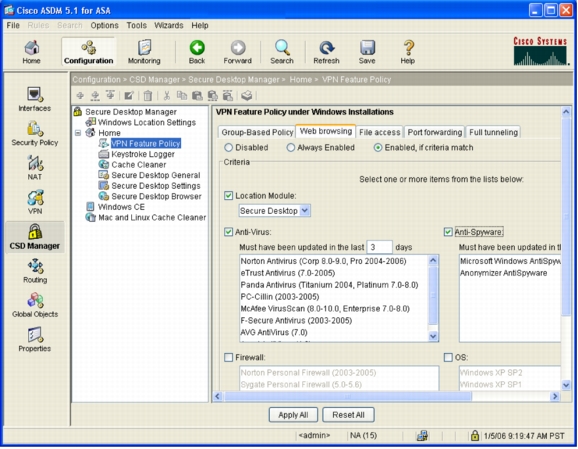Click the Edit pencil toolbar icon
This screenshot has height=449, width=578.
click(x=128, y=96)
